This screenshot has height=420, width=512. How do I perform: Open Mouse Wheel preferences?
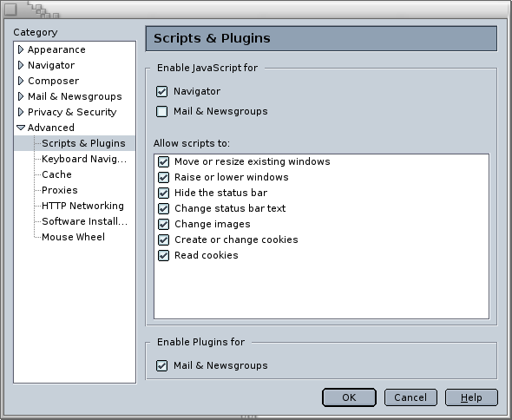pyautogui.click(x=74, y=237)
